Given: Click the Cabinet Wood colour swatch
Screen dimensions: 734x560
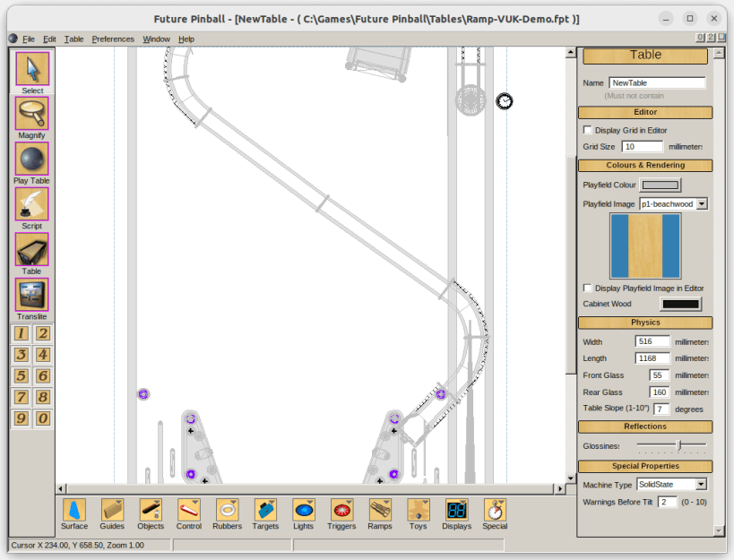Looking at the screenshot, I should (680, 304).
